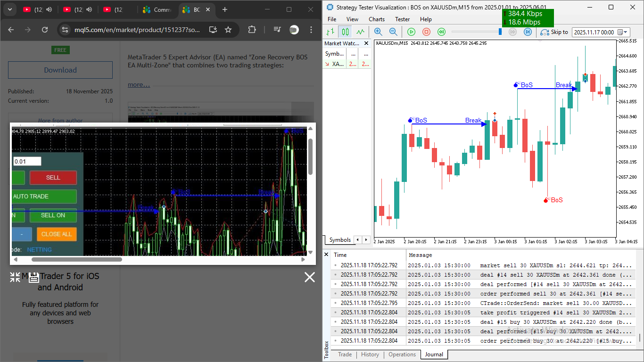Viewport: 644px width, 362px height.
Task: Click the Message column header in Journal
Action: click(520, 255)
